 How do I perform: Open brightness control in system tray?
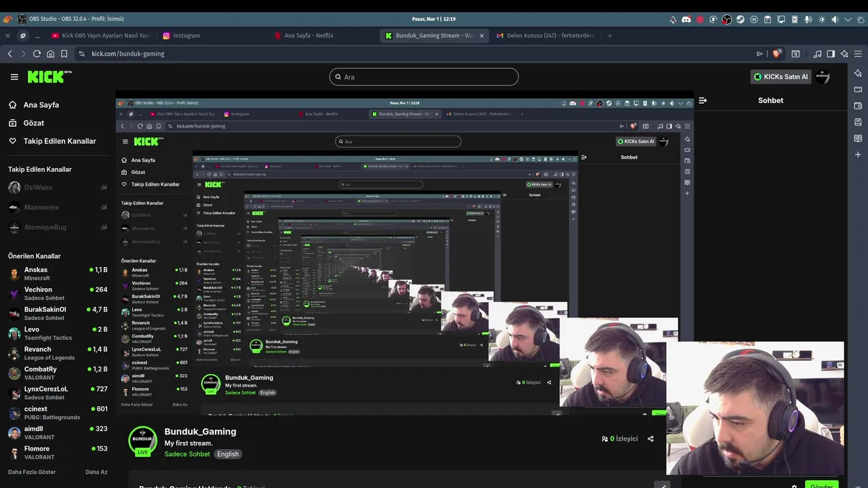[822, 20]
